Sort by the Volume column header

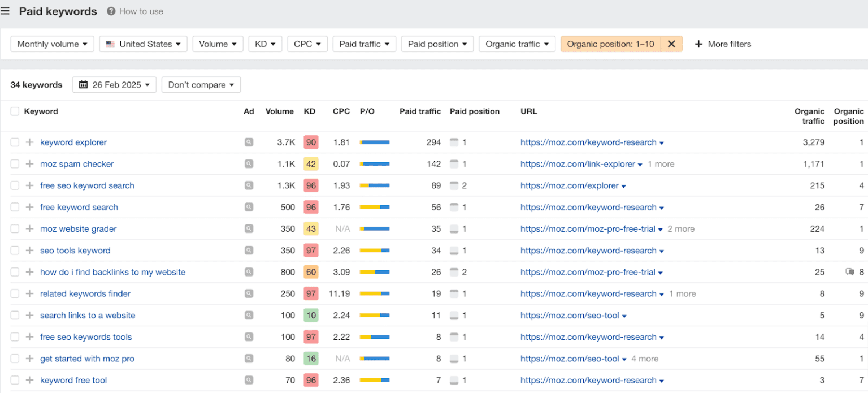pyautogui.click(x=280, y=111)
